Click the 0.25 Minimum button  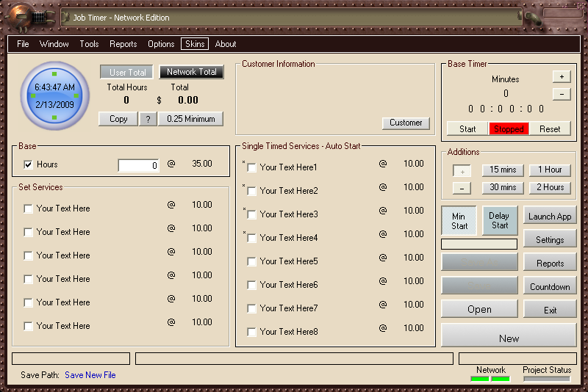click(191, 119)
